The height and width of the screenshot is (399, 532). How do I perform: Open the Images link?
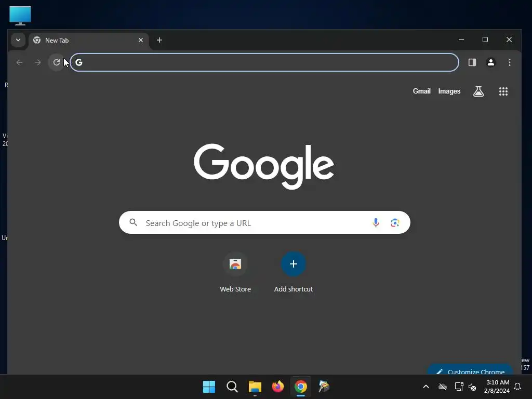point(449,91)
